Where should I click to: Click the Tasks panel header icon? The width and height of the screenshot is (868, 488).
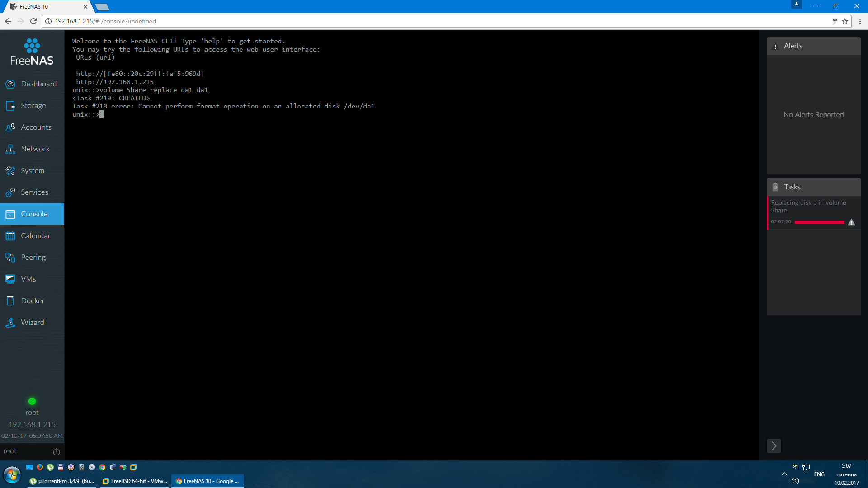click(x=775, y=187)
